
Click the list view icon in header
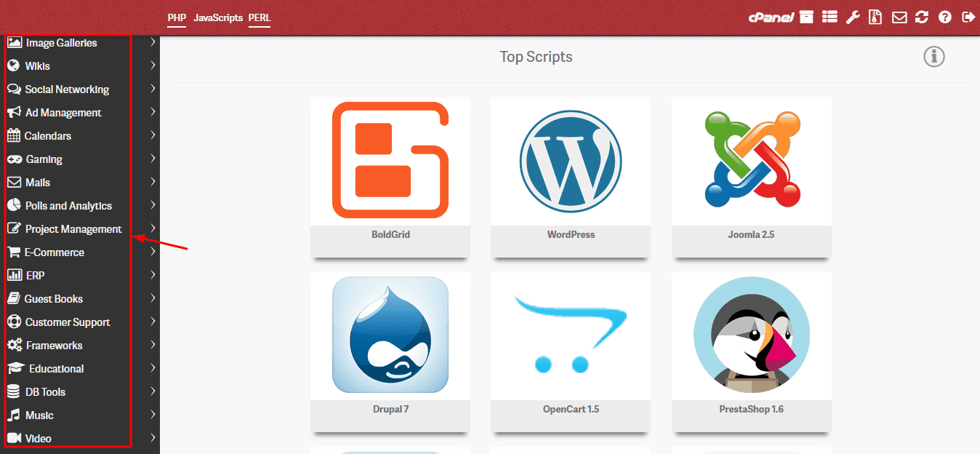[x=830, y=17]
